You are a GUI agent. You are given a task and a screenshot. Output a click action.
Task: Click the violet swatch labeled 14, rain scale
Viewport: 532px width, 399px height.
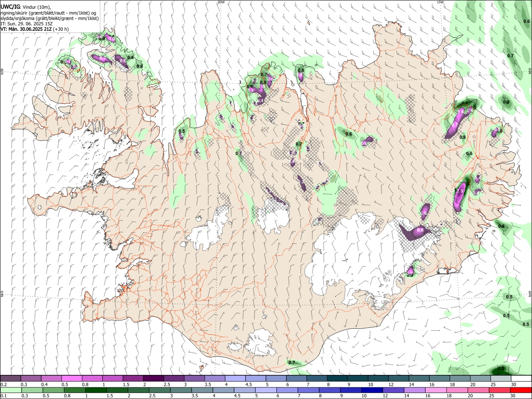(414, 390)
